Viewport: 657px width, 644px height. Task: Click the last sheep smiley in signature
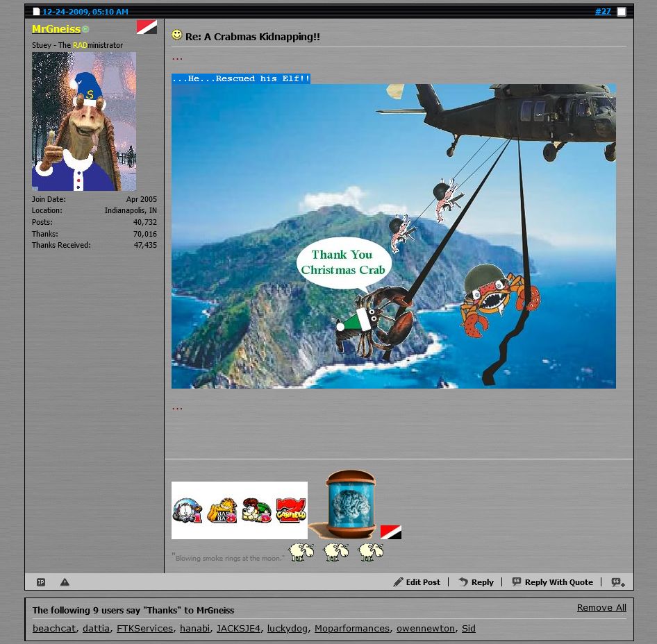tap(370, 552)
